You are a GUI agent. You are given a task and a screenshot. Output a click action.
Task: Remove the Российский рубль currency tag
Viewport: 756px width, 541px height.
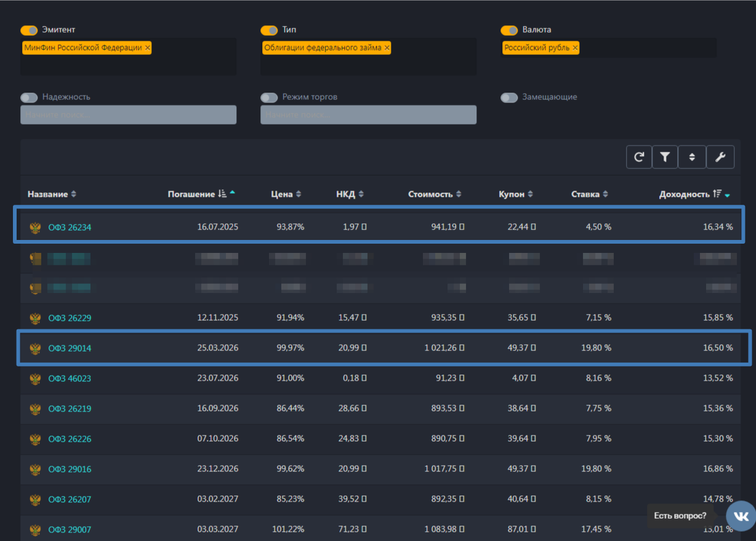575,48
